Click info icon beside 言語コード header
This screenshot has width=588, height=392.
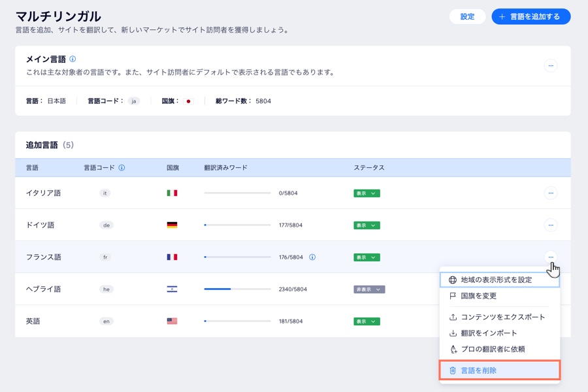pyautogui.click(x=122, y=168)
